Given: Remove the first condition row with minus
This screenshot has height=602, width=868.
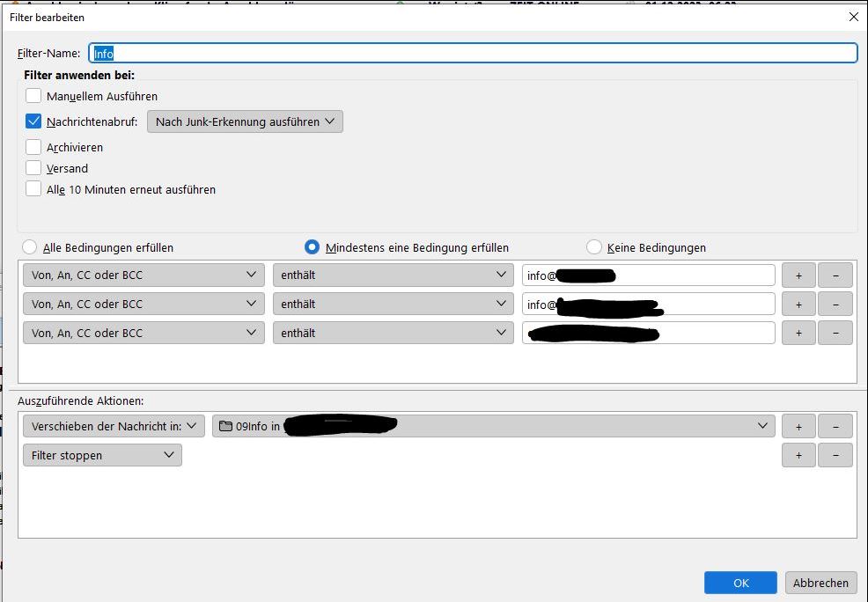Looking at the screenshot, I should pos(835,275).
